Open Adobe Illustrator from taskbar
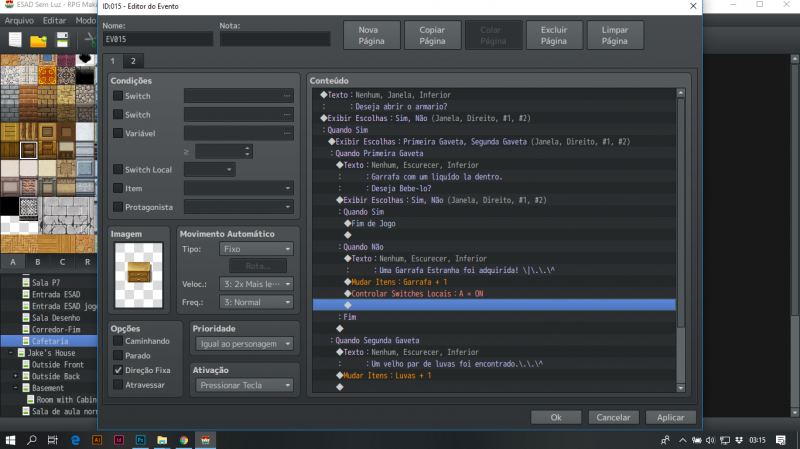Viewport: 800px width, 449px height. (97, 440)
